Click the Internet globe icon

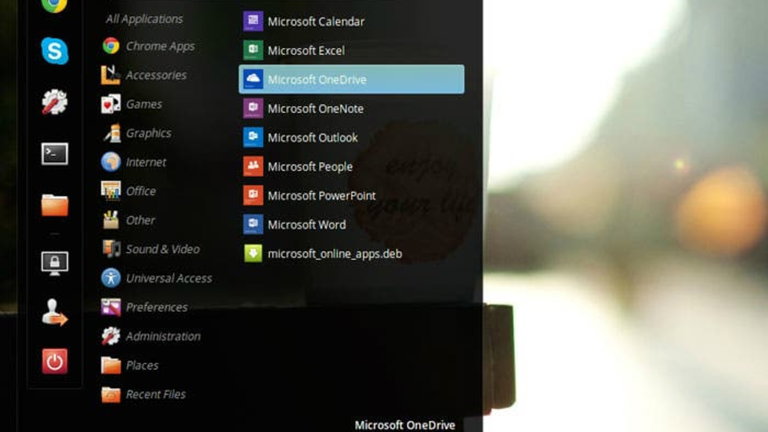[x=111, y=162]
